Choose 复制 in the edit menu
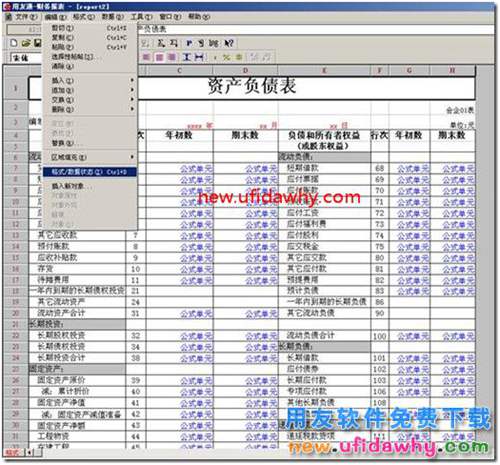This screenshot has height=465, width=500. coord(89,38)
